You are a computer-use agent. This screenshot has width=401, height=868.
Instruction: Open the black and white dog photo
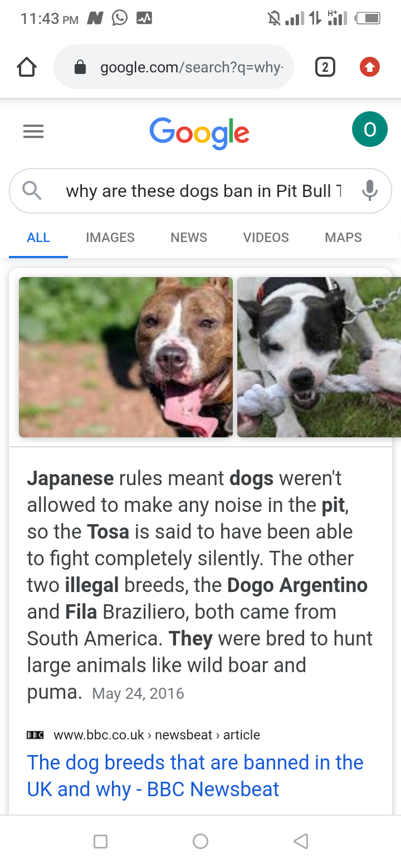pos(319,357)
